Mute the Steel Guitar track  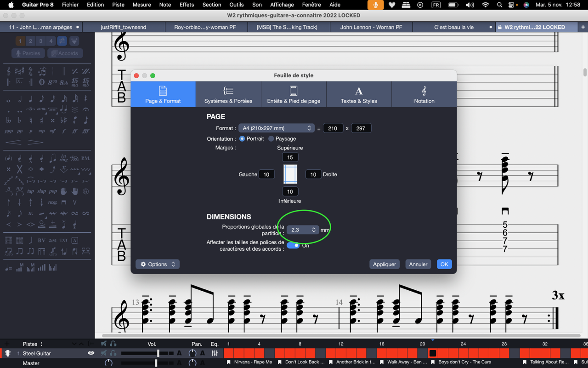tap(103, 353)
